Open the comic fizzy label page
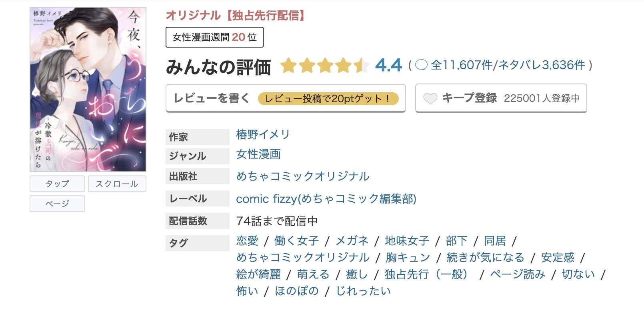The height and width of the screenshot is (310, 644). tap(326, 199)
